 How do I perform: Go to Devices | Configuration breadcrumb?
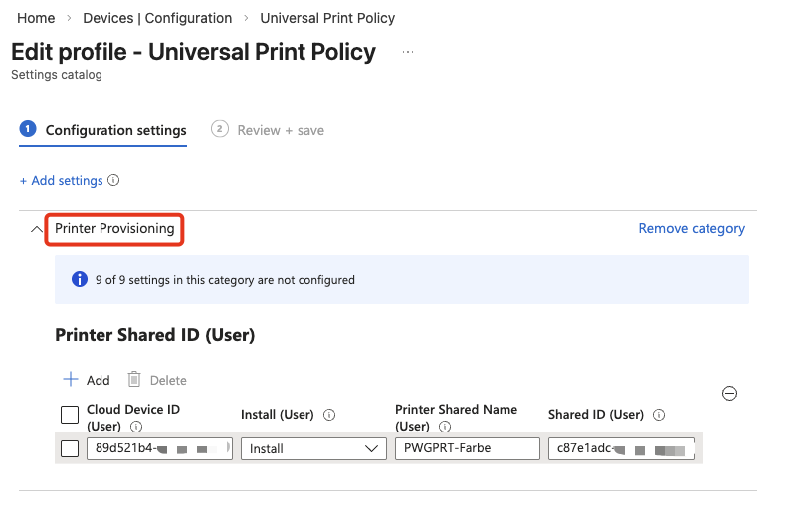click(157, 18)
